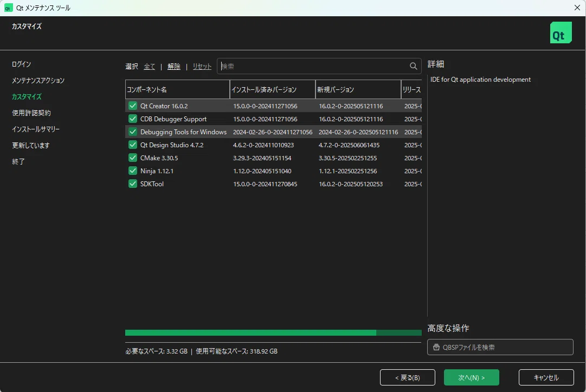Select the Ninja 1.12.1 row name

(x=157, y=171)
